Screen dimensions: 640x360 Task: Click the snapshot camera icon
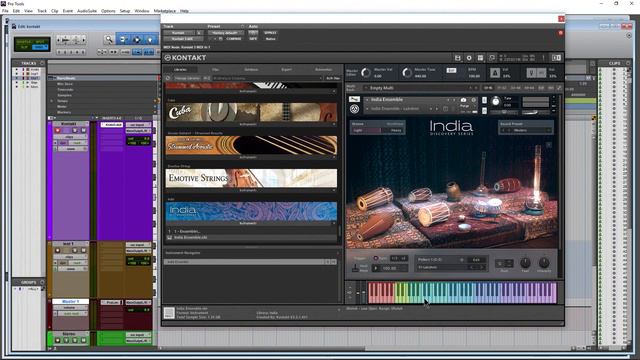click(x=463, y=100)
